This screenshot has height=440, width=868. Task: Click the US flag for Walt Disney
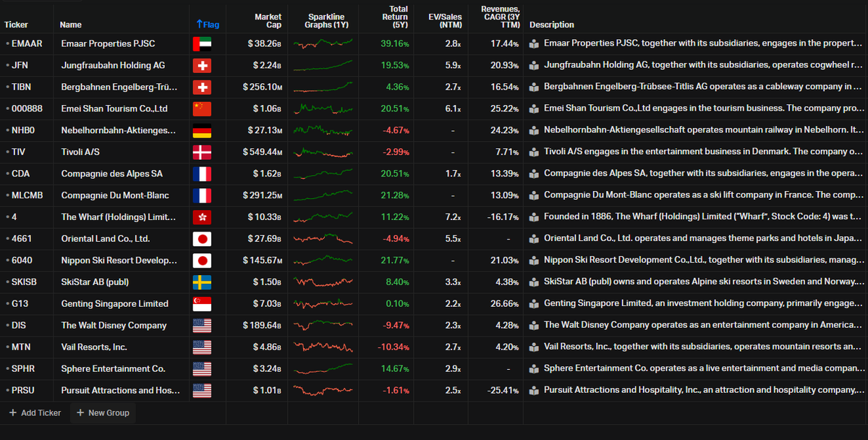click(x=202, y=326)
